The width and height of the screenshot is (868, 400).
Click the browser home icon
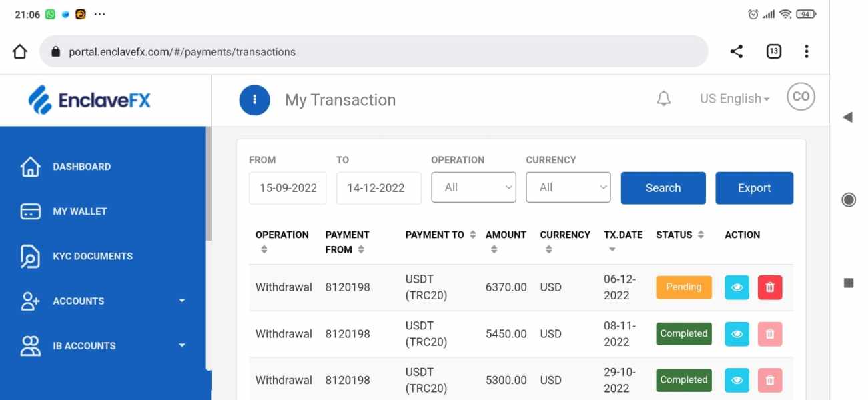pyautogui.click(x=20, y=51)
